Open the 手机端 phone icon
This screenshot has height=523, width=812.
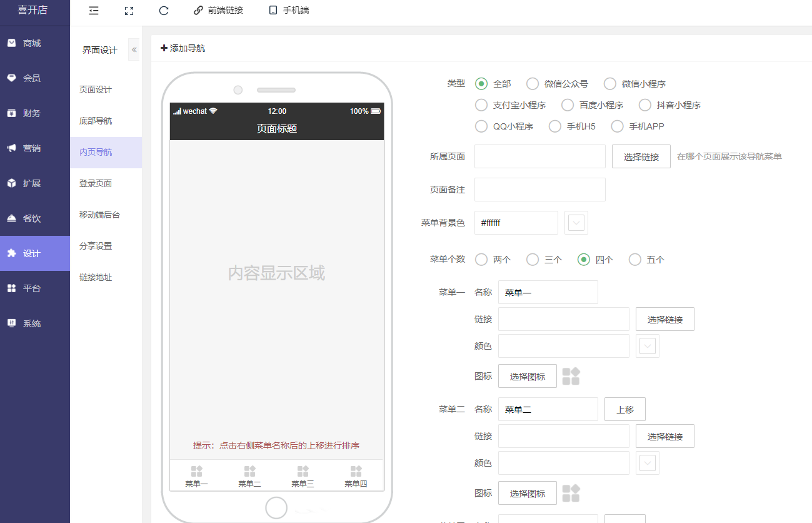273,11
